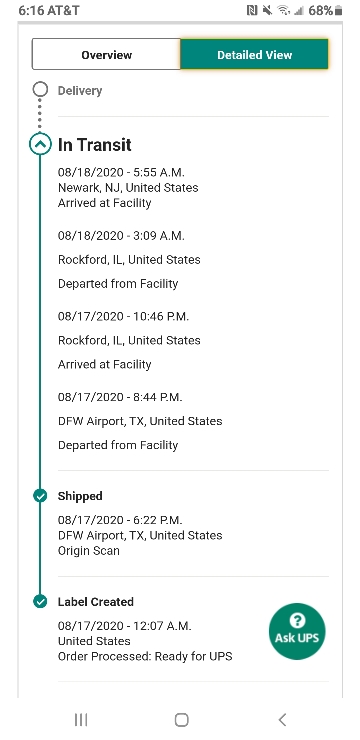Tap the In Transit heading
The height and width of the screenshot is (740, 360).
(x=94, y=145)
